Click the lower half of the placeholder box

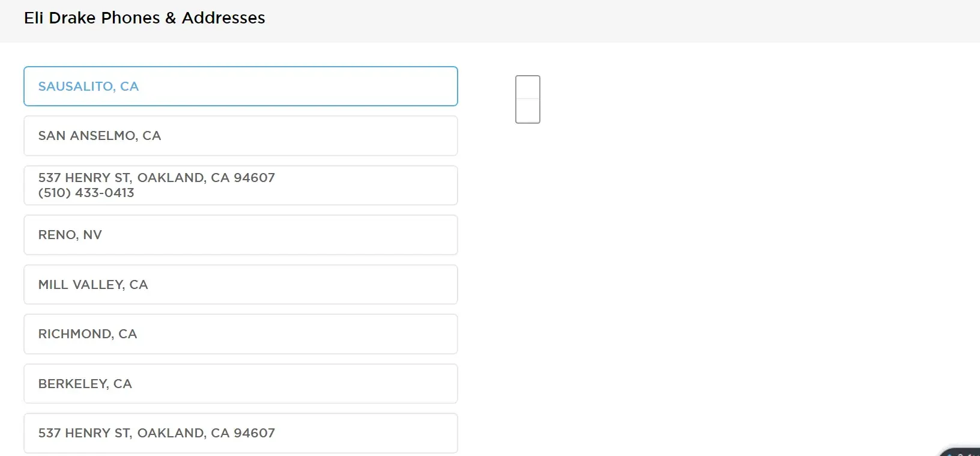click(528, 111)
